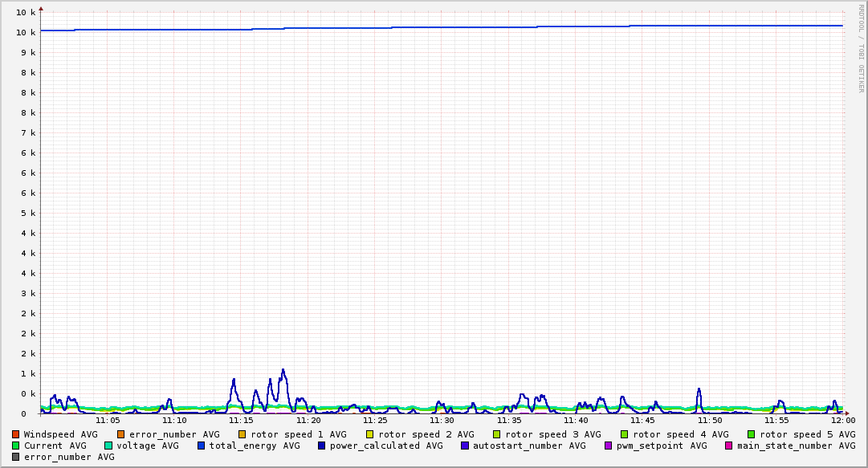Screen dimensions: 868x468
Task: Click the red Windspeed AVG legend swatch
Action: coord(16,434)
